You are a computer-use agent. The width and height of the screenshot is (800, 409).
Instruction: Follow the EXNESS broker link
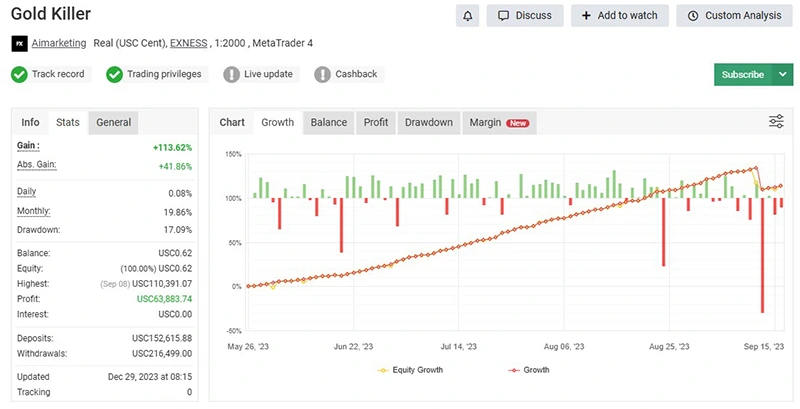[x=189, y=44]
